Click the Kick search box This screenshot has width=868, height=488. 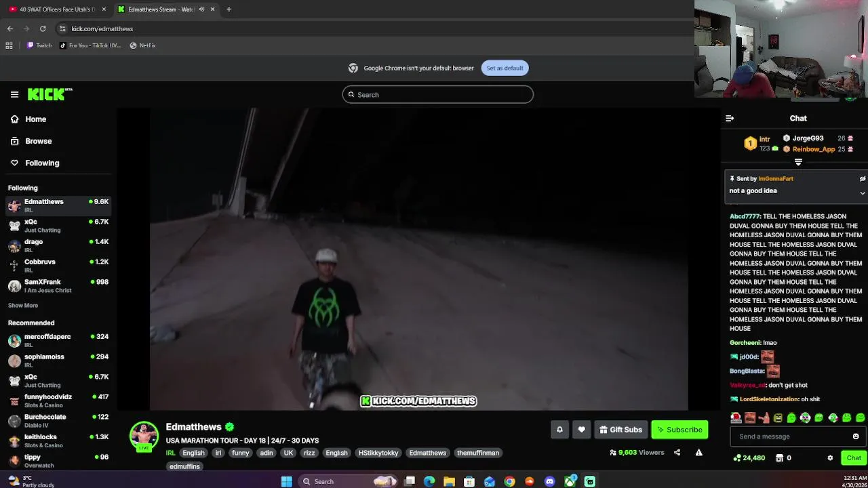click(x=437, y=95)
